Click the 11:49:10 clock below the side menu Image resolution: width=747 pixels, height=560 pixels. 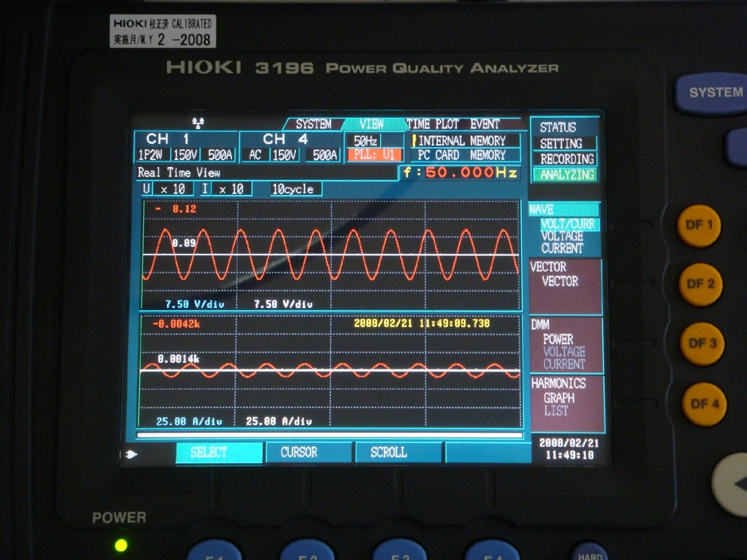pyautogui.click(x=570, y=455)
